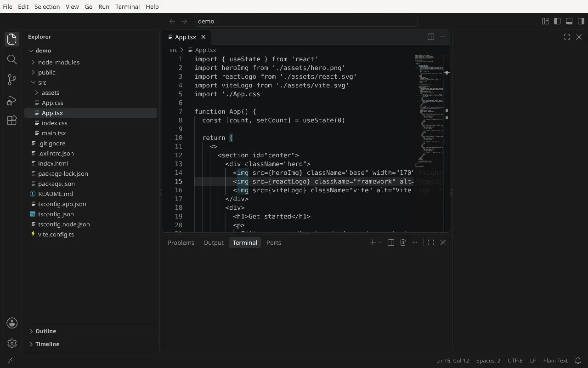
Task: Expand the Outline section
Action: point(90,331)
